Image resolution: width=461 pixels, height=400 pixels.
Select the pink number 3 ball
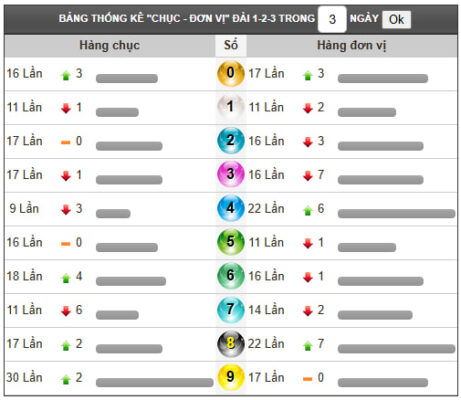click(x=231, y=175)
